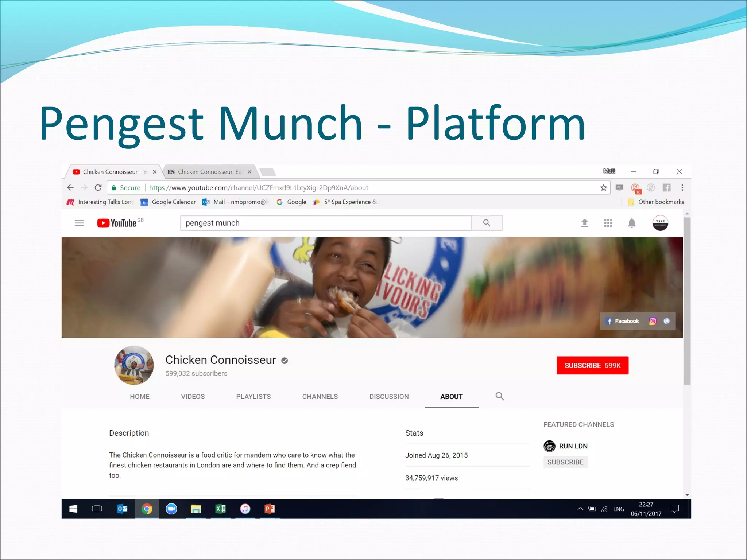747x560 pixels.
Task: Open the Windows Start menu
Action: coord(73,509)
